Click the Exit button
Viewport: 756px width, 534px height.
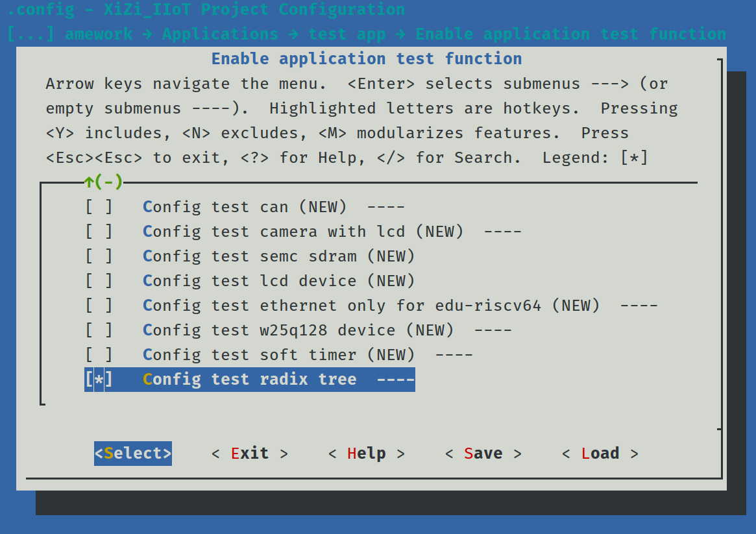pos(250,454)
